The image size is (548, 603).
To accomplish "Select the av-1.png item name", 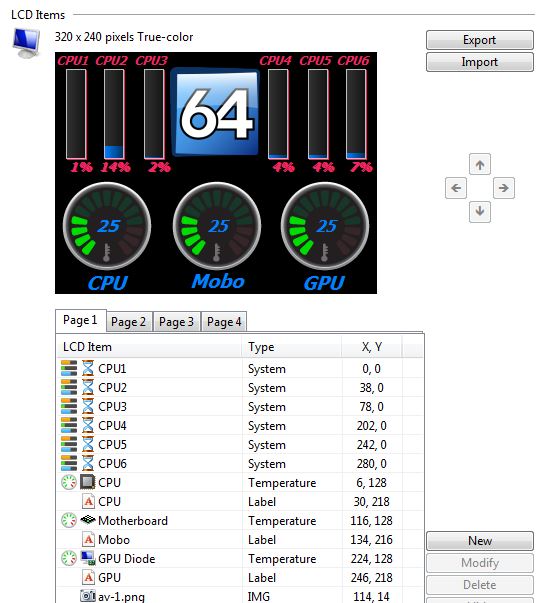I will click(122, 597).
